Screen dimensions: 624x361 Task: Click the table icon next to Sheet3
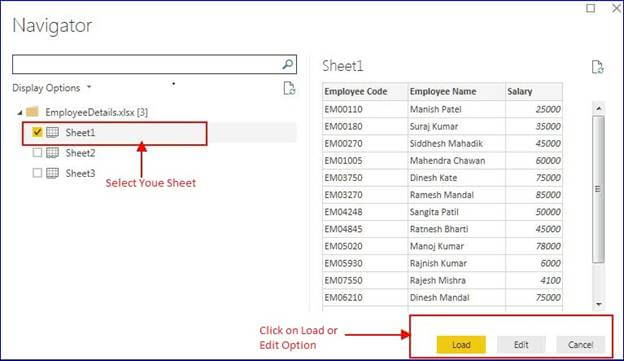(53, 173)
